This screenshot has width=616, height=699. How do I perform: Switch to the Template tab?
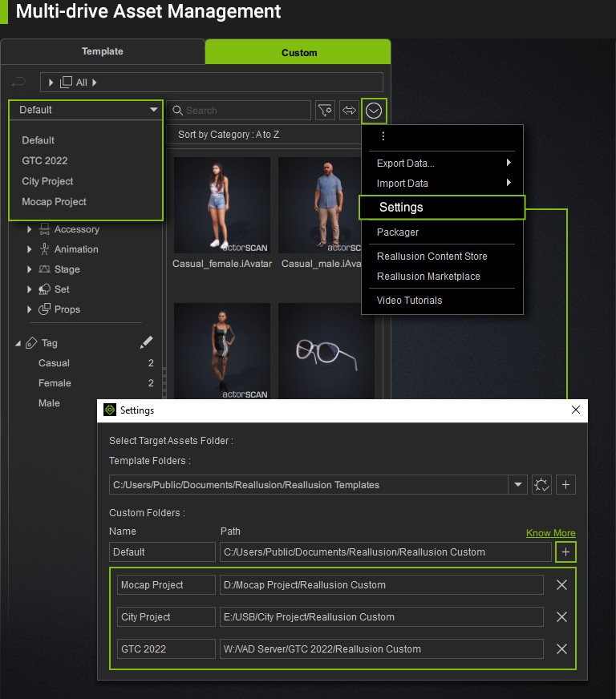click(103, 51)
